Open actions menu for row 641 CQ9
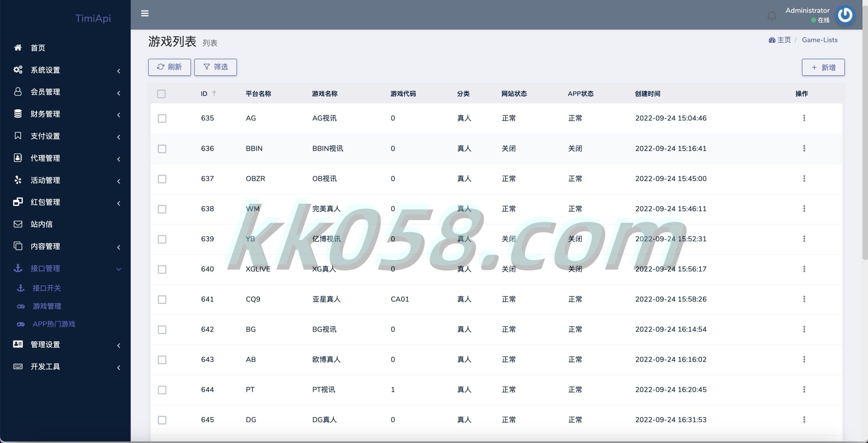868x443 pixels. (804, 299)
